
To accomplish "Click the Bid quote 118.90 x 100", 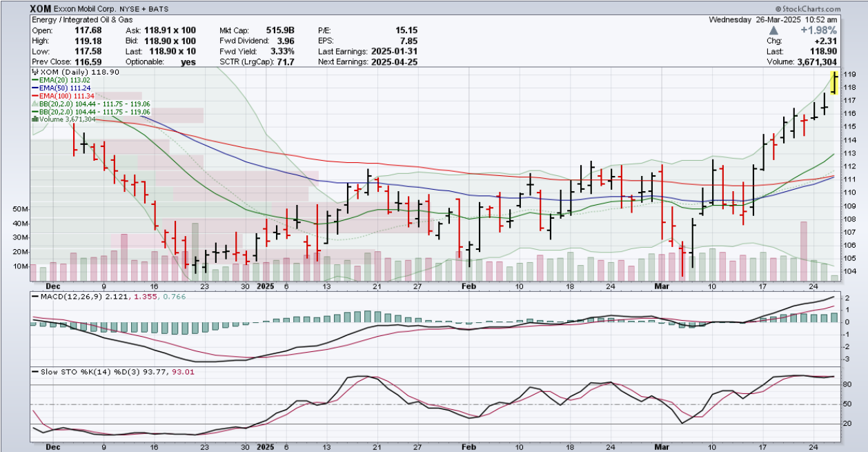I will (170, 41).
